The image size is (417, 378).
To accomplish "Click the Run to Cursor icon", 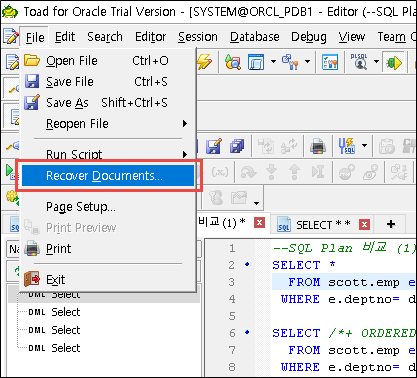I will coord(318,172).
